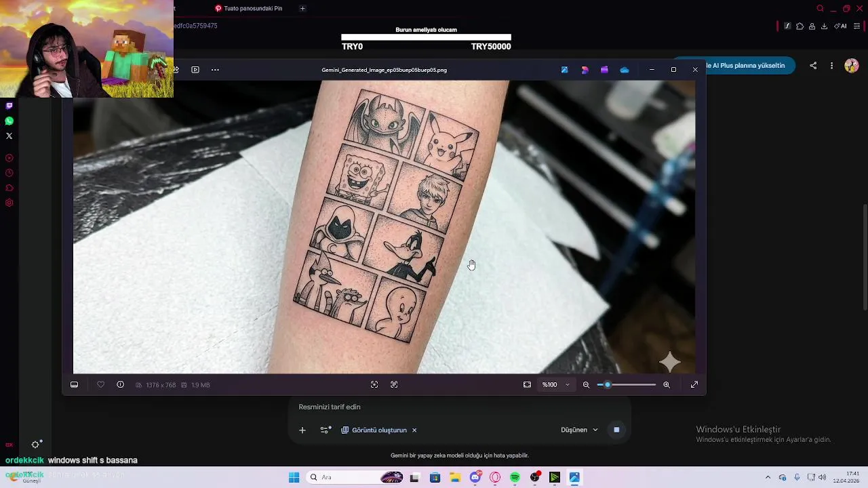Open the sidebar settings gear icon
Image resolution: width=868 pixels, height=488 pixels.
click(9, 203)
